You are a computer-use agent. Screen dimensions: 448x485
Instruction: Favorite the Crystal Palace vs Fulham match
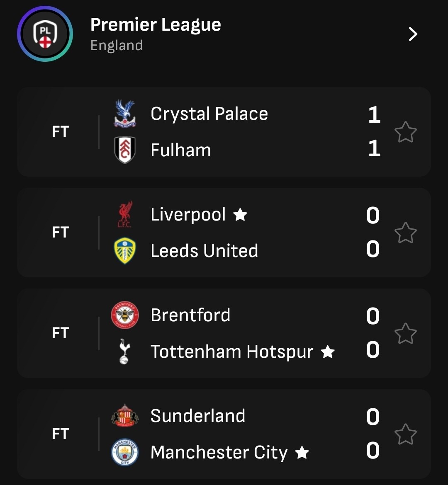click(405, 132)
